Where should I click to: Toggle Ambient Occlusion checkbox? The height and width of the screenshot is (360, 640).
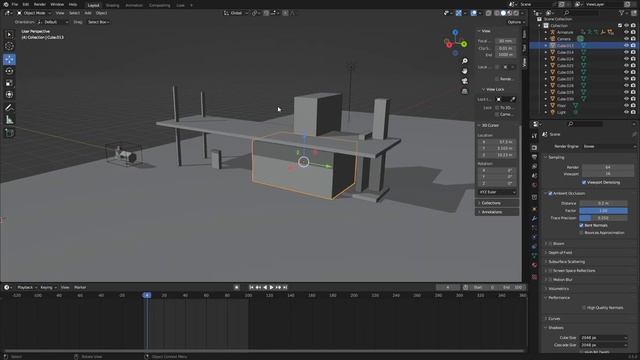coord(550,193)
